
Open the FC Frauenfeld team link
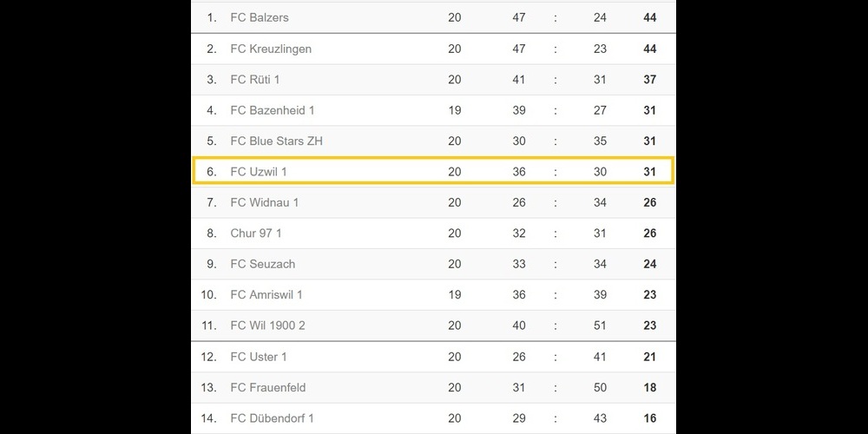(x=268, y=387)
